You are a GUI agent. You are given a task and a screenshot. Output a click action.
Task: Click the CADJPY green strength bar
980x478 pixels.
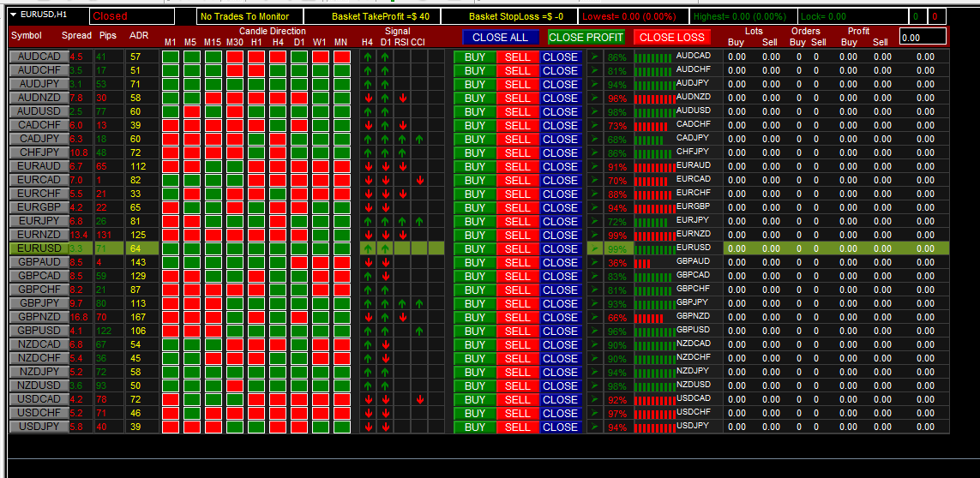(x=649, y=140)
